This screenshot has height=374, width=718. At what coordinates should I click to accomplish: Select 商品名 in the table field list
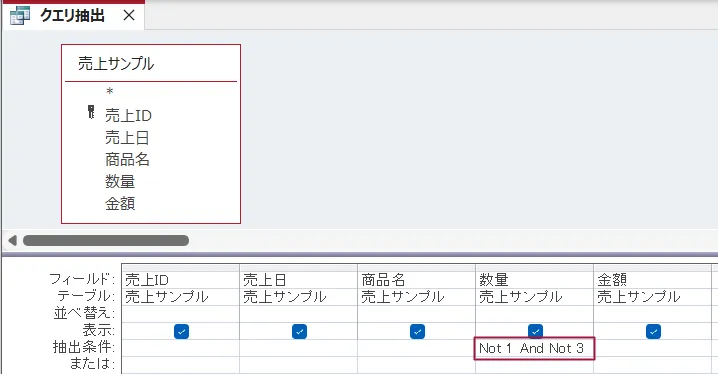tap(127, 160)
